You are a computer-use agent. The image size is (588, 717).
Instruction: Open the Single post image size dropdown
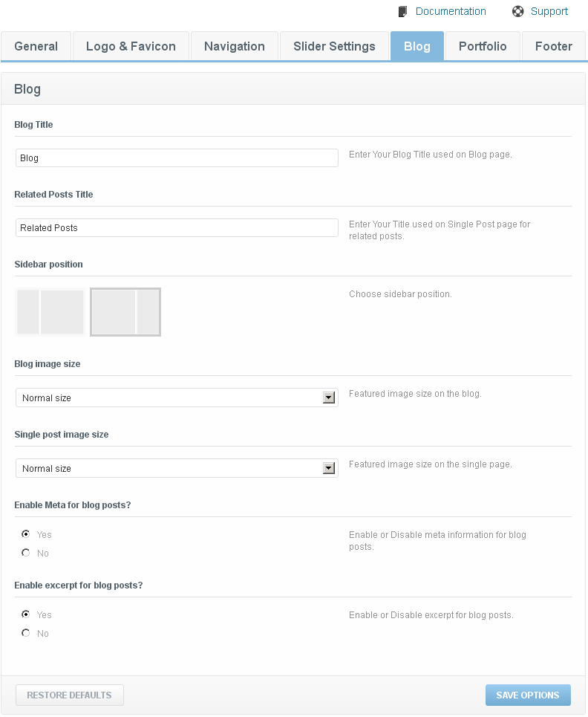point(177,468)
